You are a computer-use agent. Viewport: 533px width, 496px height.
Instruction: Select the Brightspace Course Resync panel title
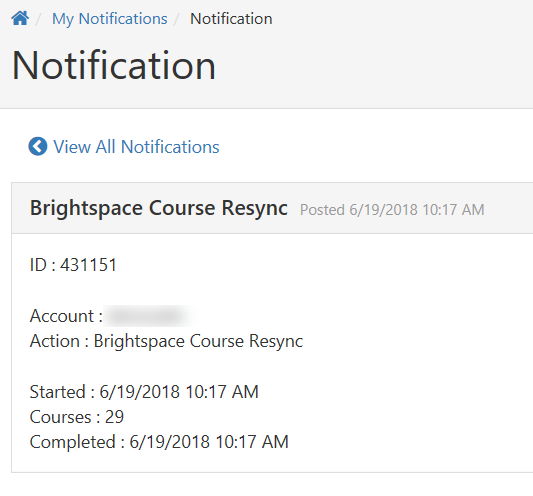coord(159,208)
